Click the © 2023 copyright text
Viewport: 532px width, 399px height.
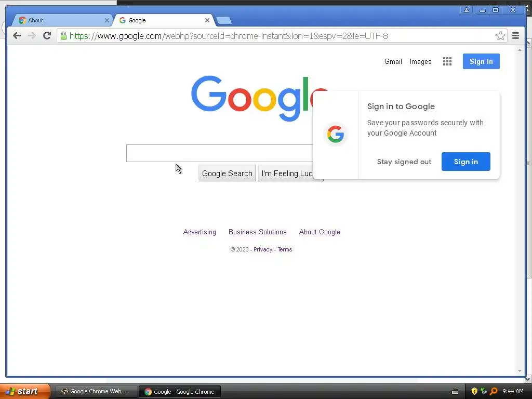pyautogui.click(x=240, y=249)
